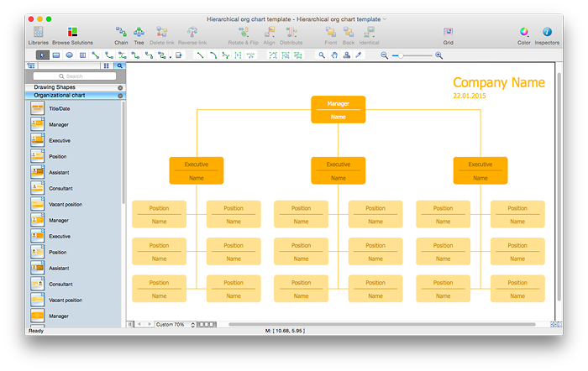
Task: Select the zoom magnifier tool
Action: (x=321, y=55)
